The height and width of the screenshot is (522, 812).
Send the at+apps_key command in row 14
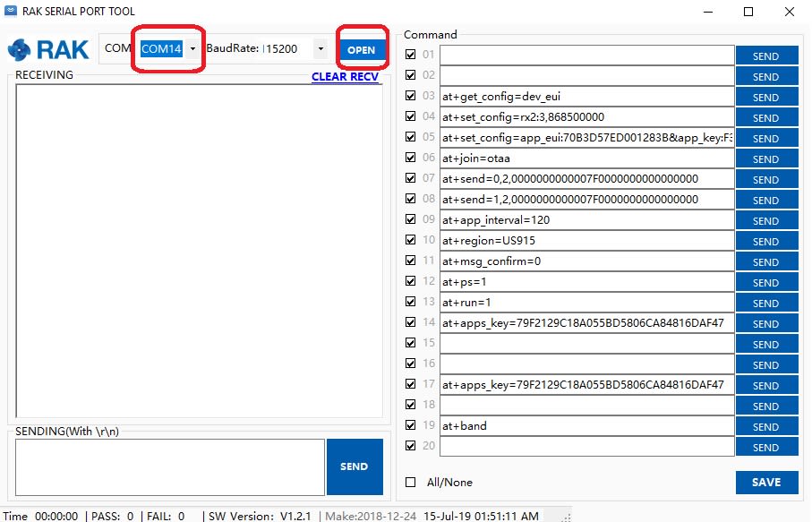pos(766,323)
